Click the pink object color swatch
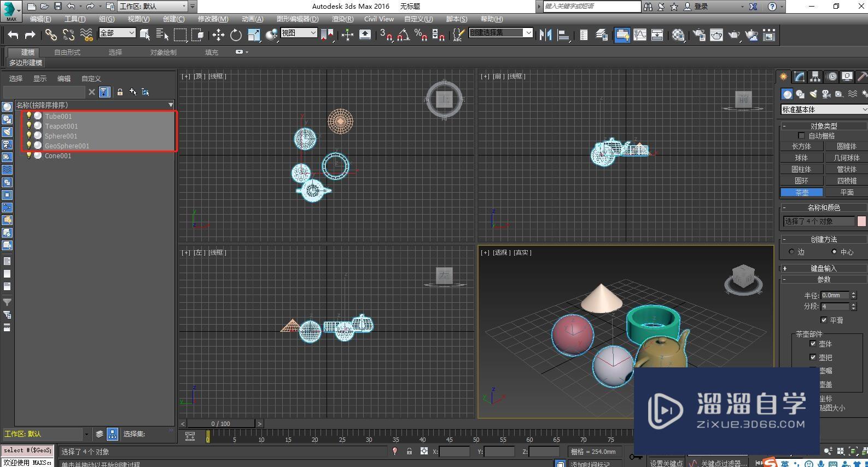Viewport: 868px width, 467px height. tap(861, 221)
